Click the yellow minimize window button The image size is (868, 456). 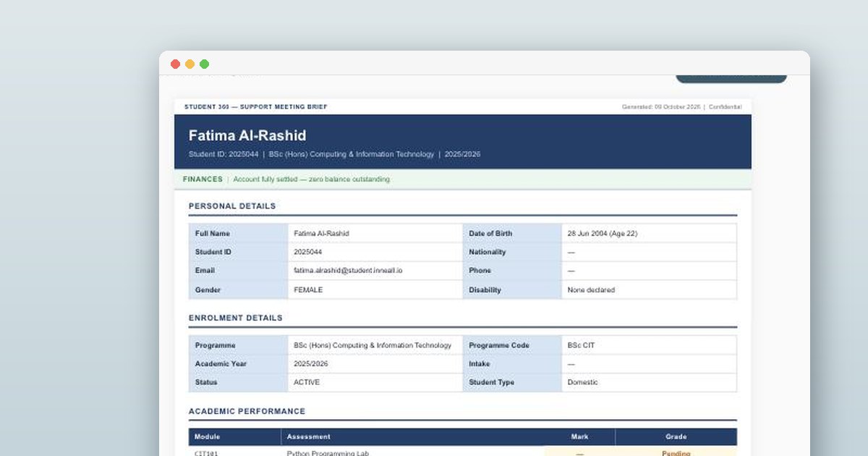tap(190, 64)
